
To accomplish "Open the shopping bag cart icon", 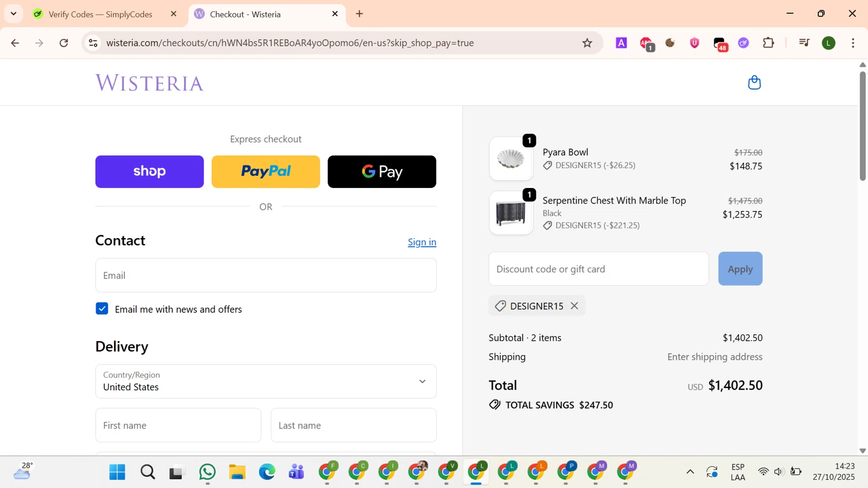I will click(754, 83).
